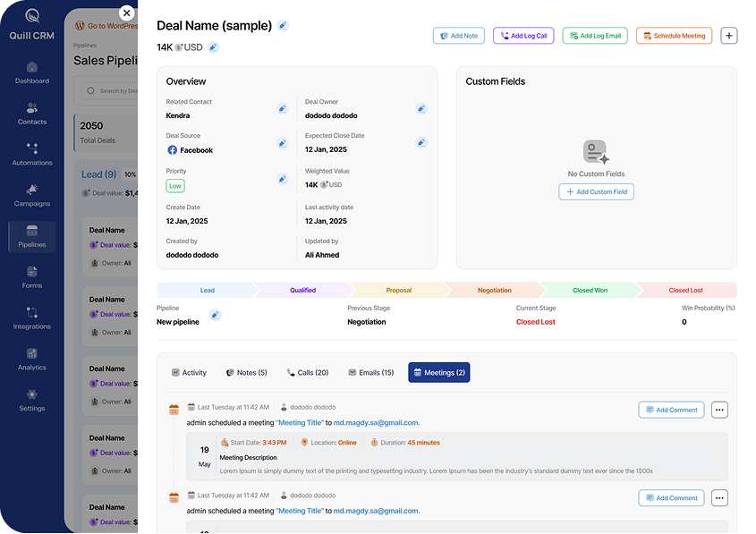Click the Schedule Meeting button

(x=674, y=36)
